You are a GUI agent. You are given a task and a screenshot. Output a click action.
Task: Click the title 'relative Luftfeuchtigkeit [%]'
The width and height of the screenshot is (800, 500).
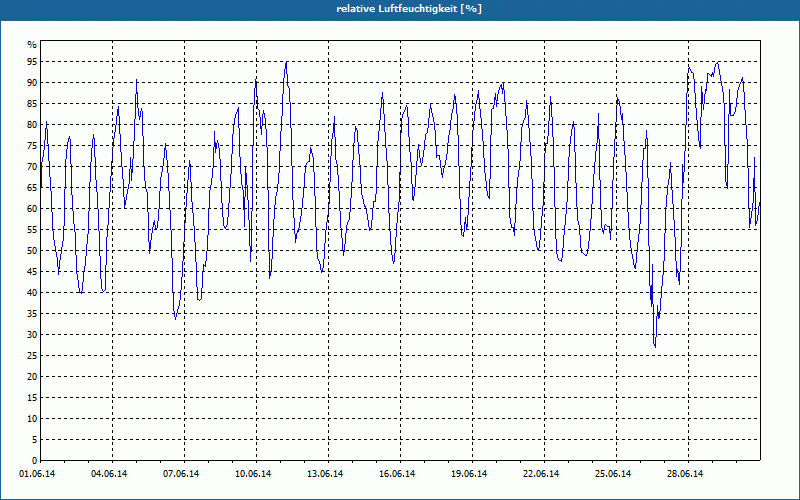click(409, 9)
